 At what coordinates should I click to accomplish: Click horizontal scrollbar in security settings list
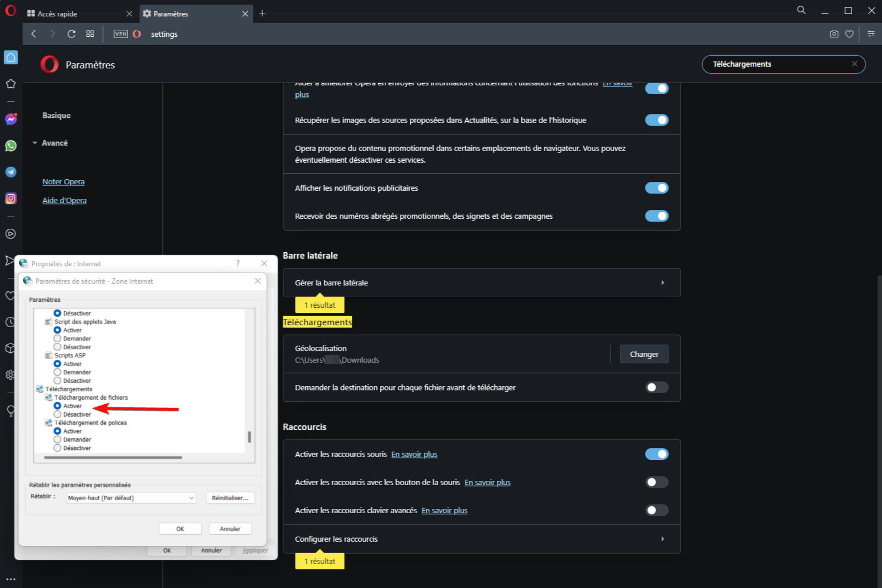[113, 458]
